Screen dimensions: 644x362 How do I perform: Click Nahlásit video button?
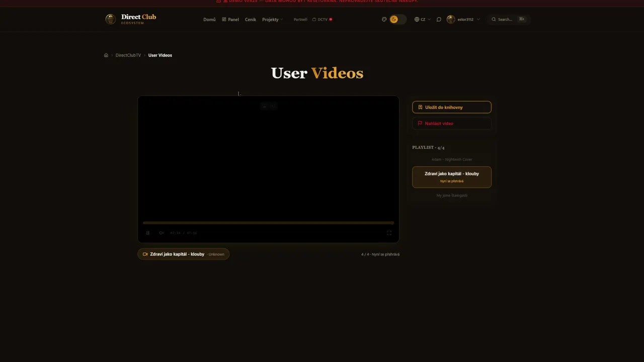tap(452, 123)
